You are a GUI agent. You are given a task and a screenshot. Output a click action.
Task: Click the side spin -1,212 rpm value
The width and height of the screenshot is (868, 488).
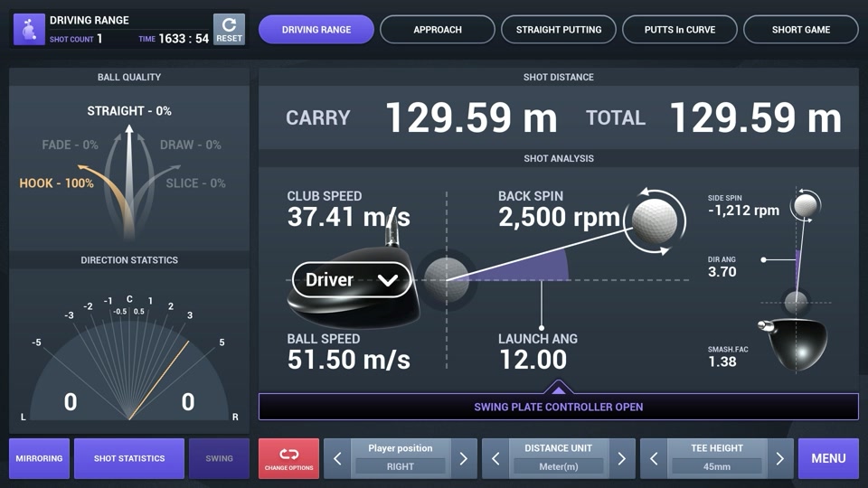coord(743,211)
